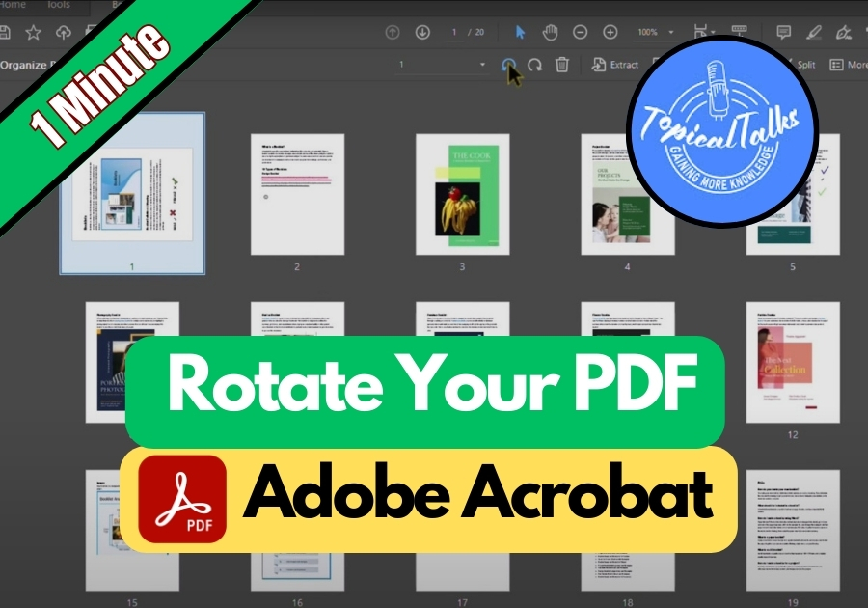Select page 15 thumbnail
Screen dimensions: 868x608
tap(132, 531)
